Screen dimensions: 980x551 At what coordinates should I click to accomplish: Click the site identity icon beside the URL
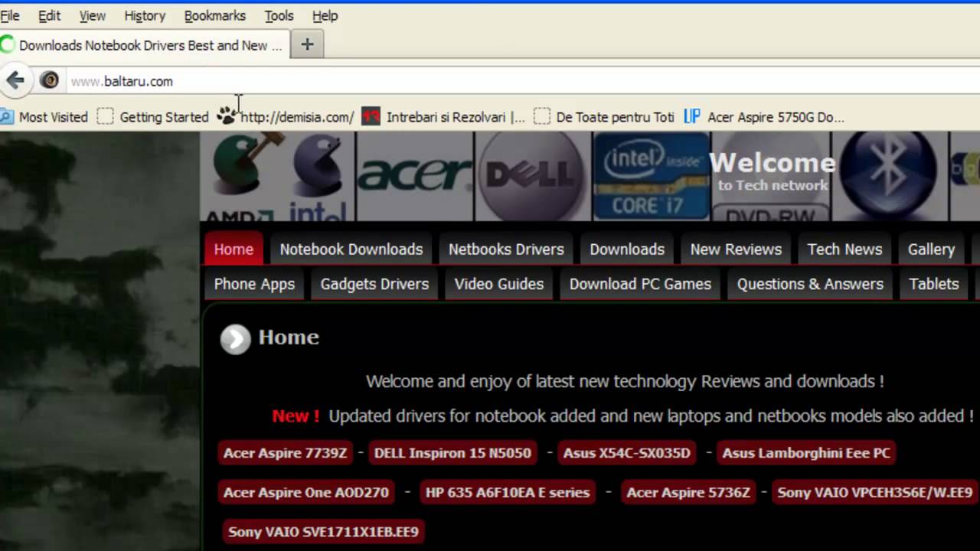[x=49, y=80]
